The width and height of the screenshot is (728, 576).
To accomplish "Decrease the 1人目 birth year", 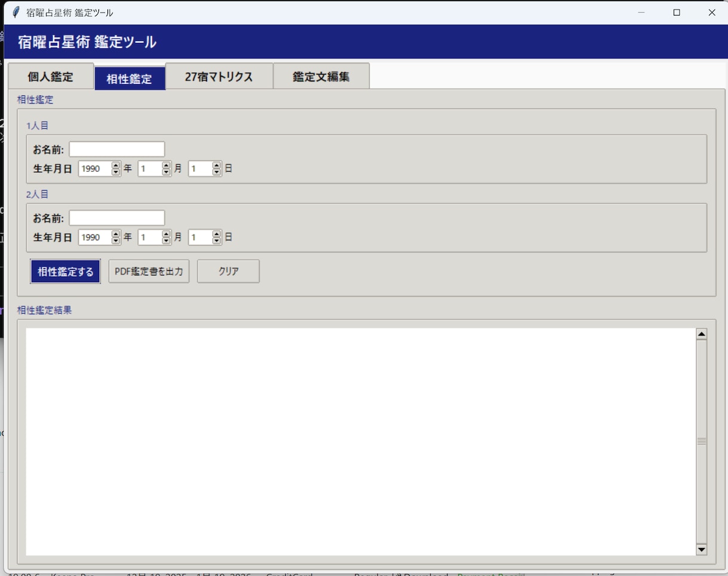I will 116,172.
